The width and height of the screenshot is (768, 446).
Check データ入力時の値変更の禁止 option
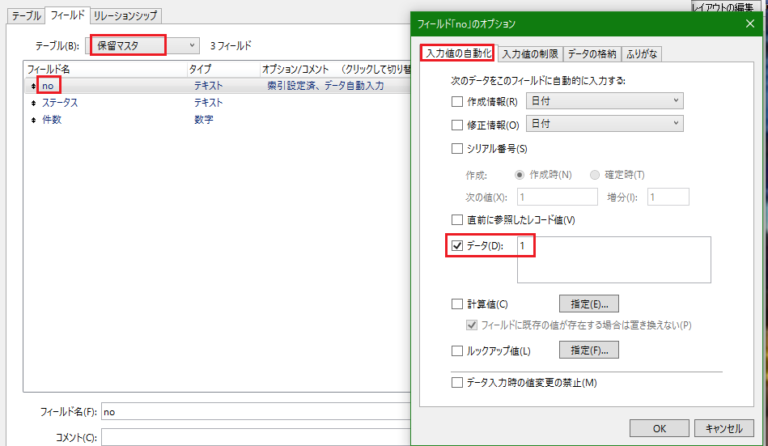457,382
